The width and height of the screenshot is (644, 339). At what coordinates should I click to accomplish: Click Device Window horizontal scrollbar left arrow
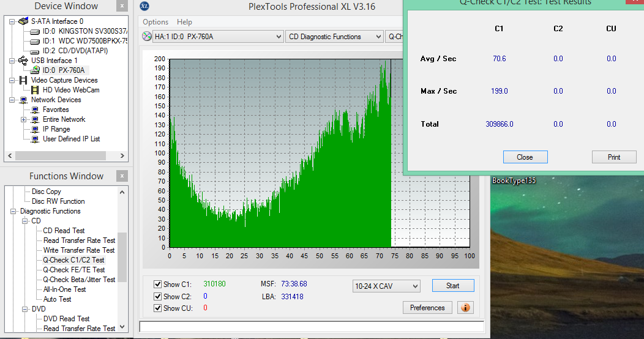10,156
